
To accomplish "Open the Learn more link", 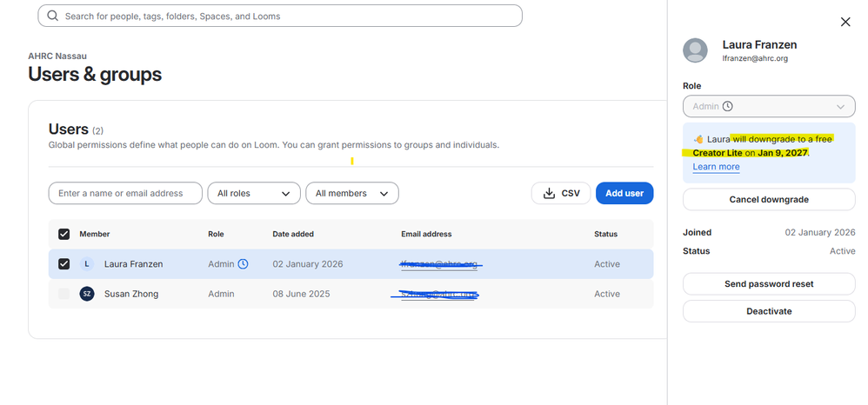I will click(716, 167).
